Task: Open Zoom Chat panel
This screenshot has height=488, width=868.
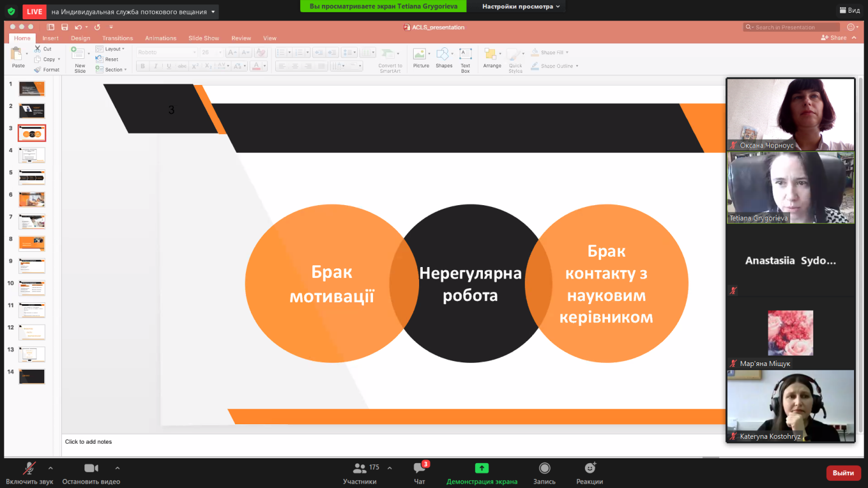Action: (420, 472)
